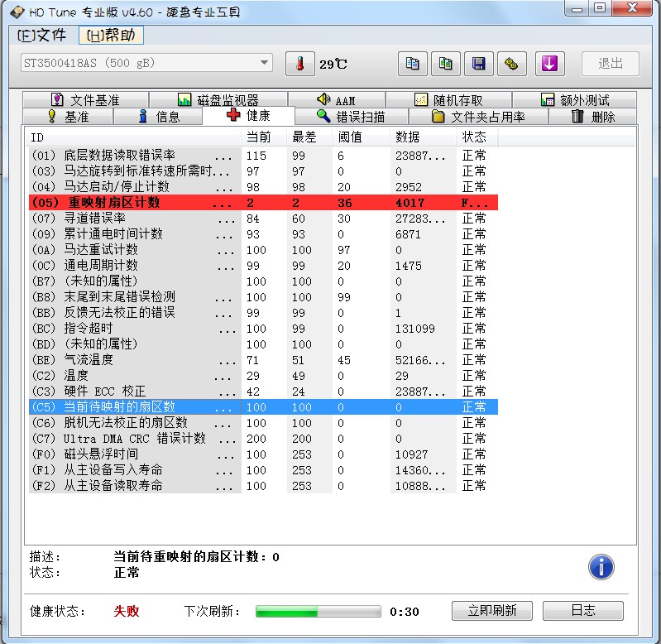Select row (B7) 未知的属性

(x=263, y=281)
